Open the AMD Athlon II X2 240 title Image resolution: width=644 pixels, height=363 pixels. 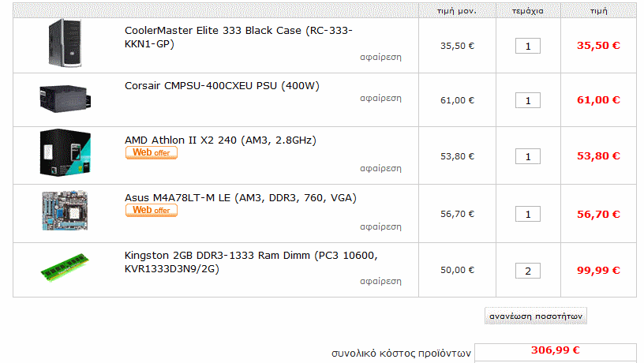(x=220, y=140)
